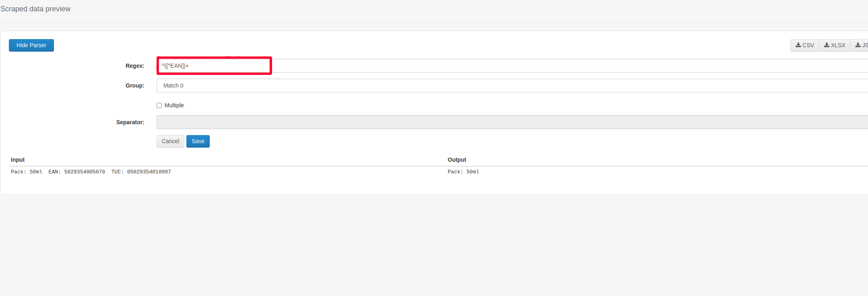This screenshot has height=296, width=868.
Task: Open the Group dropdown showing Match 0
Action: (x=511, y=85)
